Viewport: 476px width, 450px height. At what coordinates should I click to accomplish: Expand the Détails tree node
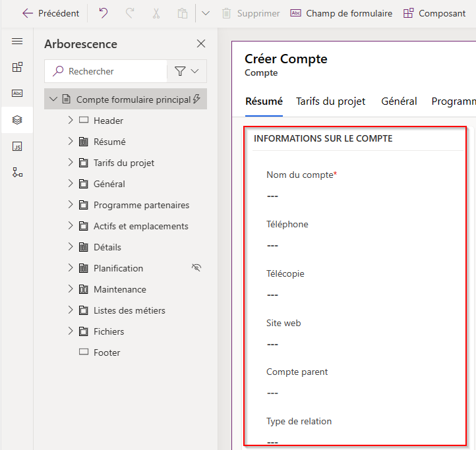(x=71, y=246)
